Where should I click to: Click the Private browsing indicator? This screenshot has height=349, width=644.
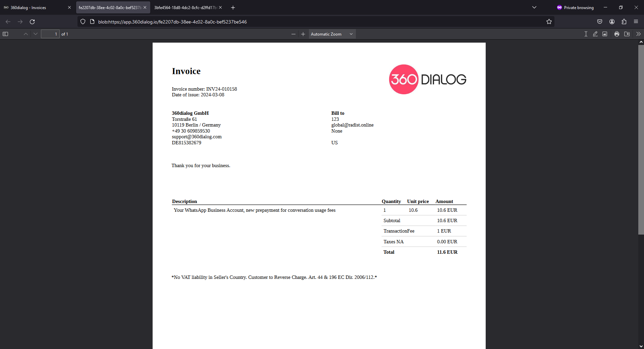pyautogui.click(x=575, y=7)
